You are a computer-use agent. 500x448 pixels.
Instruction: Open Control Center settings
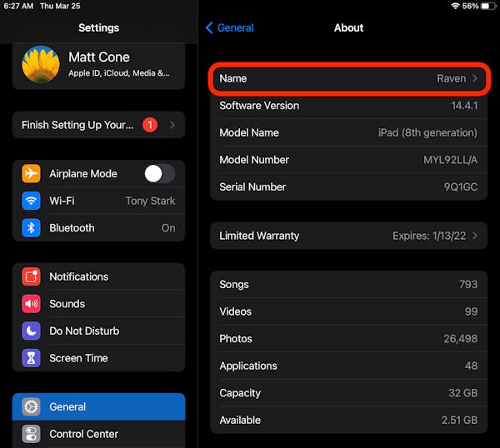click(x=99, y=434)
